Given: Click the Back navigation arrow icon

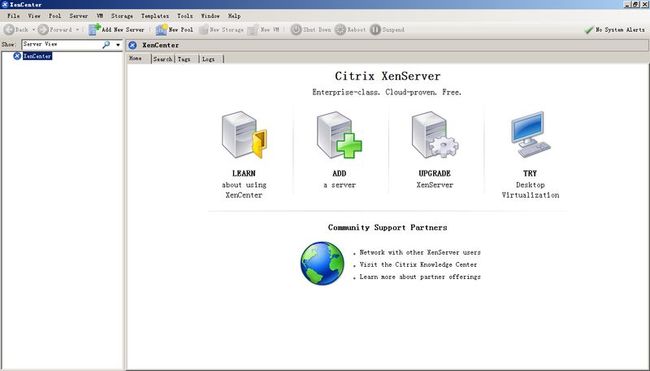Looking at the screenshot, I should (x=9, y=30).
